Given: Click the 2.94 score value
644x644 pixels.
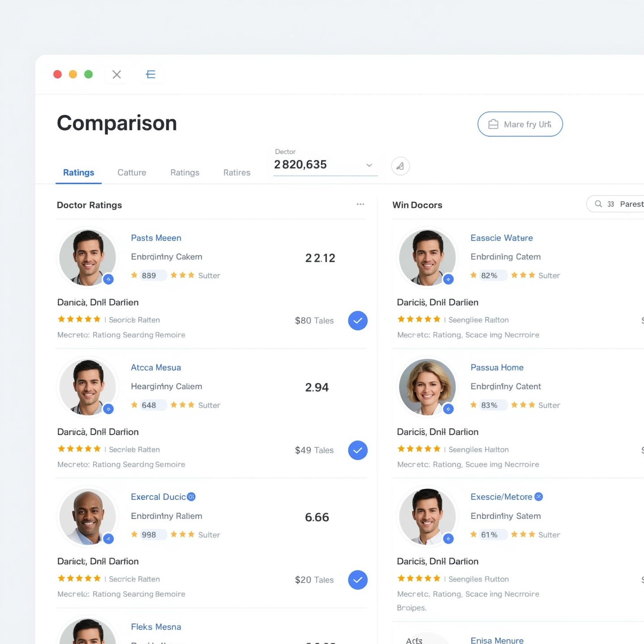Looking at the screenshot, I should pos(317,388).
